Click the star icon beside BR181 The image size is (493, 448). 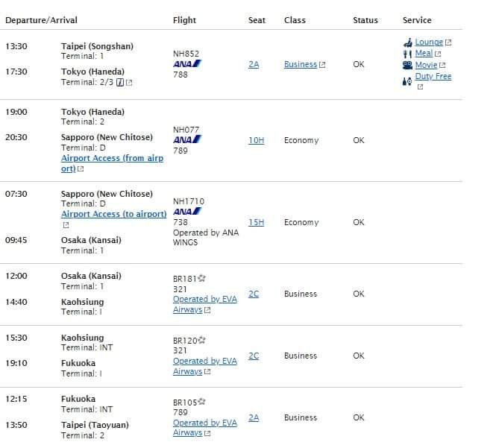[201, 279]
